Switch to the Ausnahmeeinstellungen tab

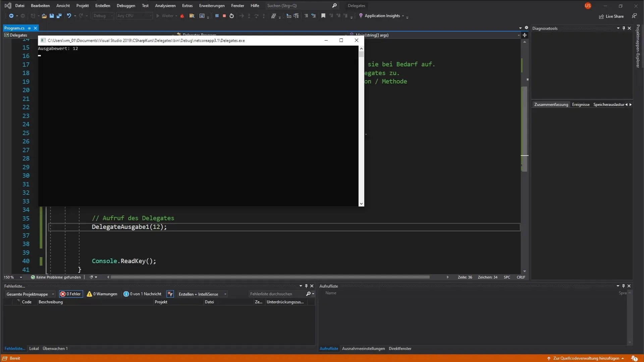click(363, 349)
